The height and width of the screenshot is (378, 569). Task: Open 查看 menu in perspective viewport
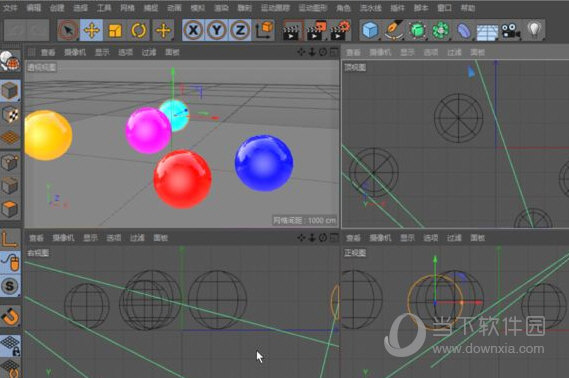point(48,53)
